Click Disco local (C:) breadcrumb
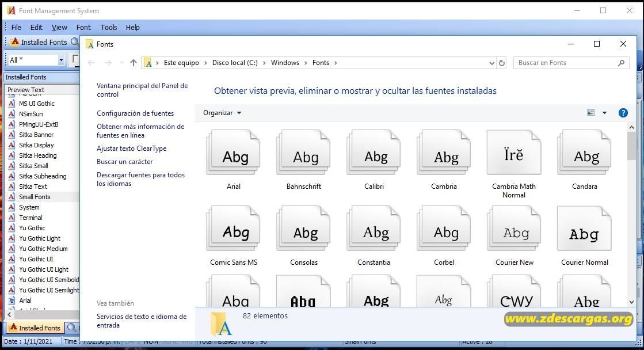 [235, 62]
